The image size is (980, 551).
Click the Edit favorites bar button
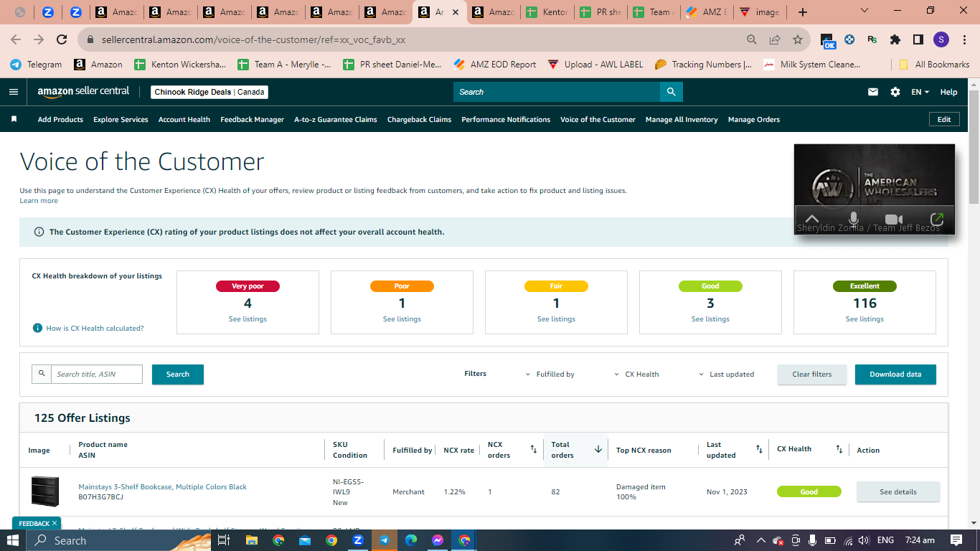[944, 119]
